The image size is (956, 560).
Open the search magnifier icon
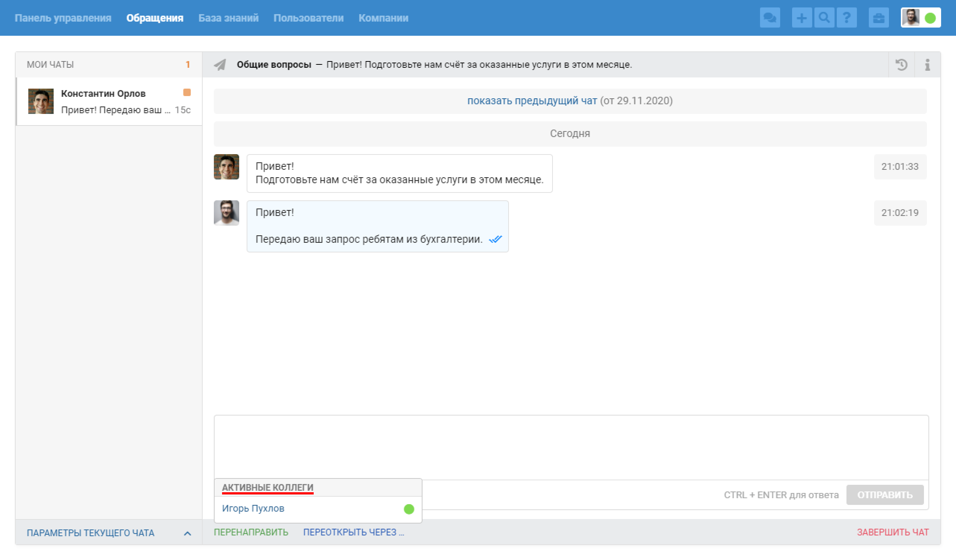824,18
